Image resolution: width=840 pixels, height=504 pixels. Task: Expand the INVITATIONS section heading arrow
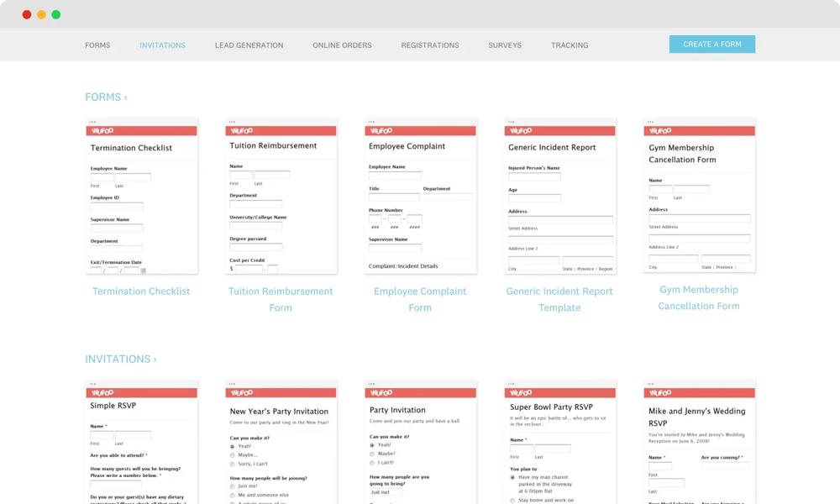[155, 360]
